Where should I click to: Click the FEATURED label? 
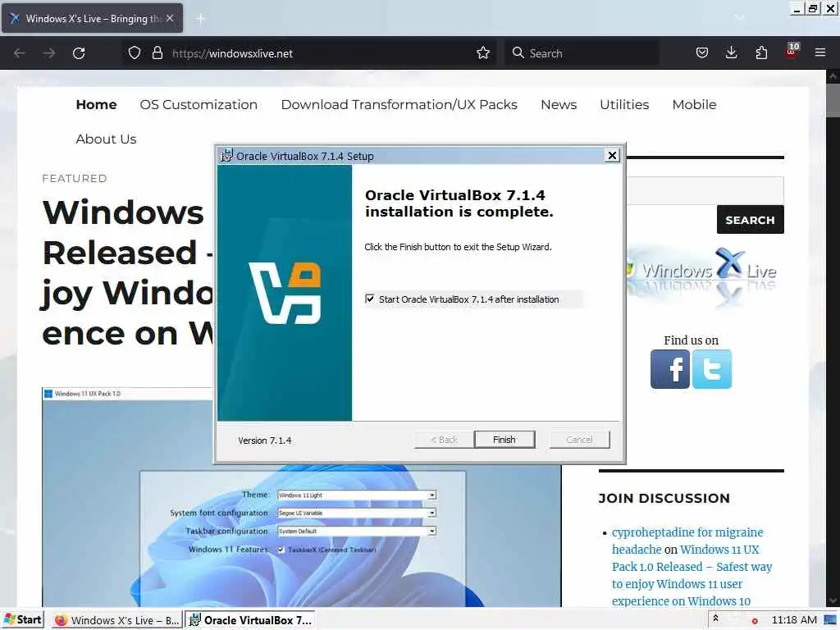point(75,178)
